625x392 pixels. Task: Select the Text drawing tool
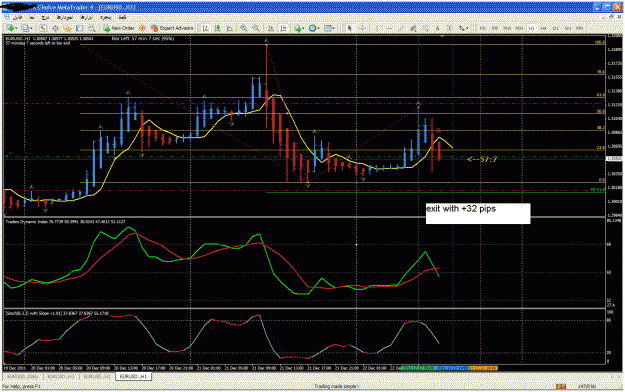437,28
